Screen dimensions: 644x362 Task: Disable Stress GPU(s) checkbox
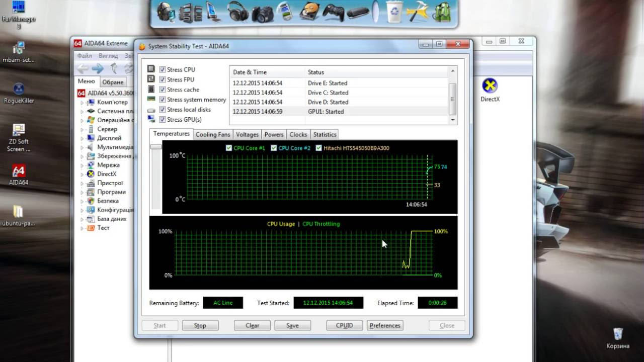[163, 120]
